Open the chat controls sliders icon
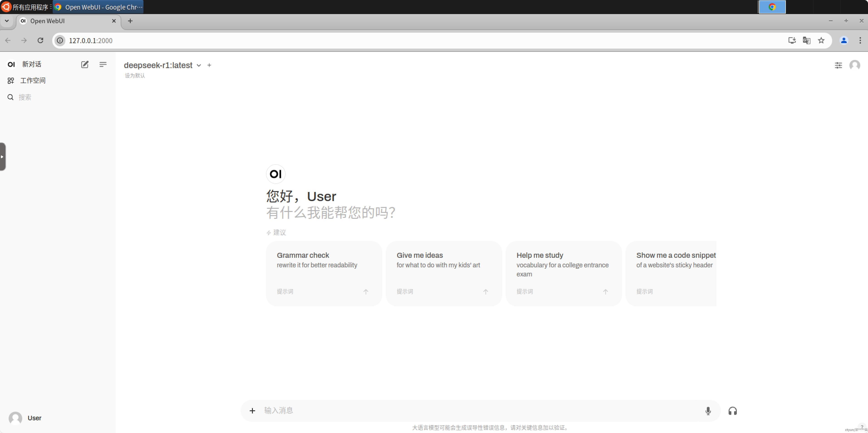 (x=838, y=65)
